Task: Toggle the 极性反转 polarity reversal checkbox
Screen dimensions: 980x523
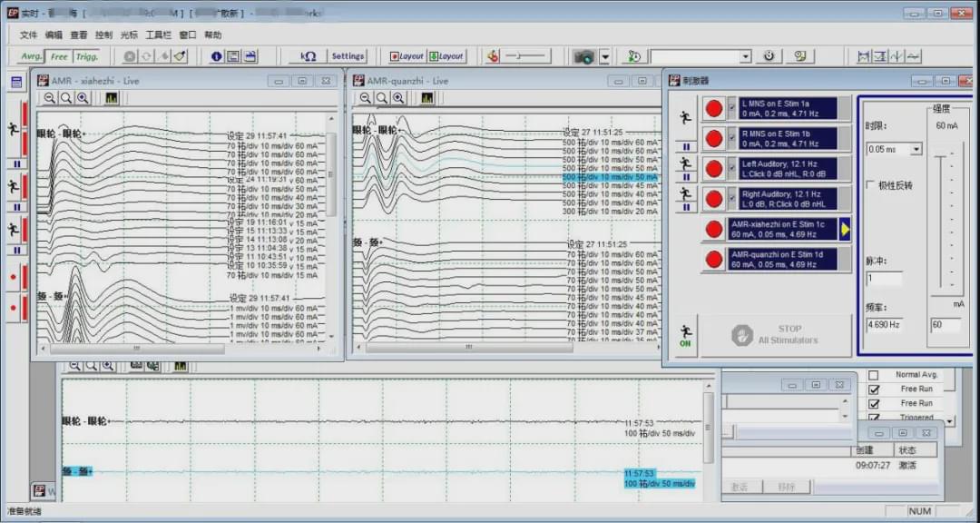Action: coord(871,185)
